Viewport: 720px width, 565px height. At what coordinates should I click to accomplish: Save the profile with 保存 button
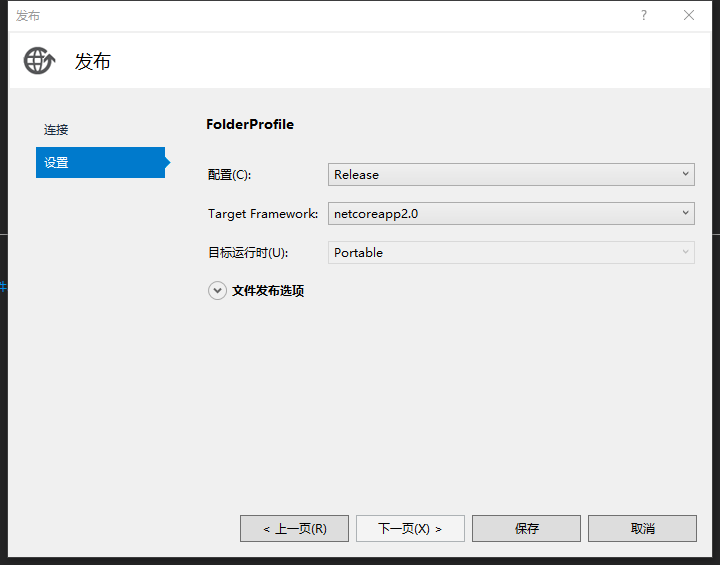click(x=526, y=529)
